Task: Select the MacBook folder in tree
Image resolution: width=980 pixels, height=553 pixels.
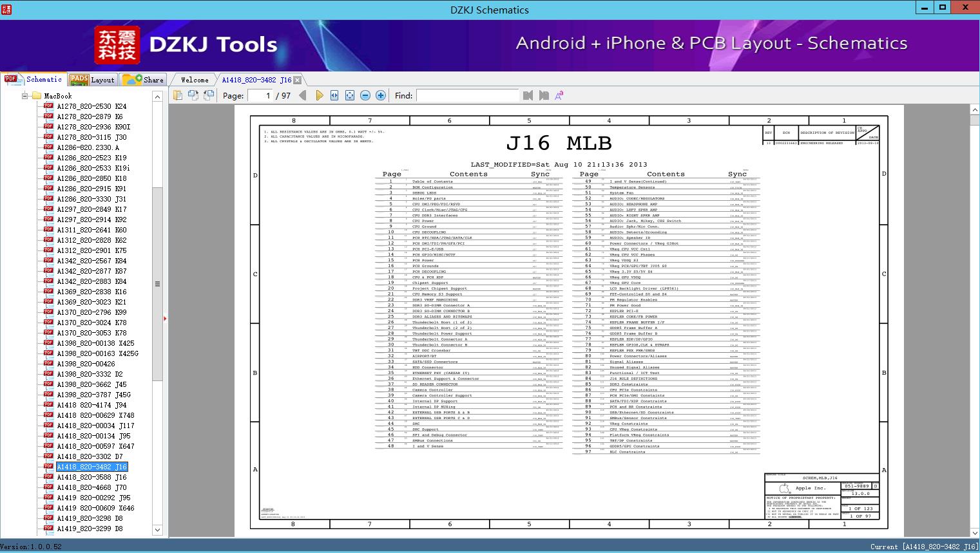Action: coord(58,96)
